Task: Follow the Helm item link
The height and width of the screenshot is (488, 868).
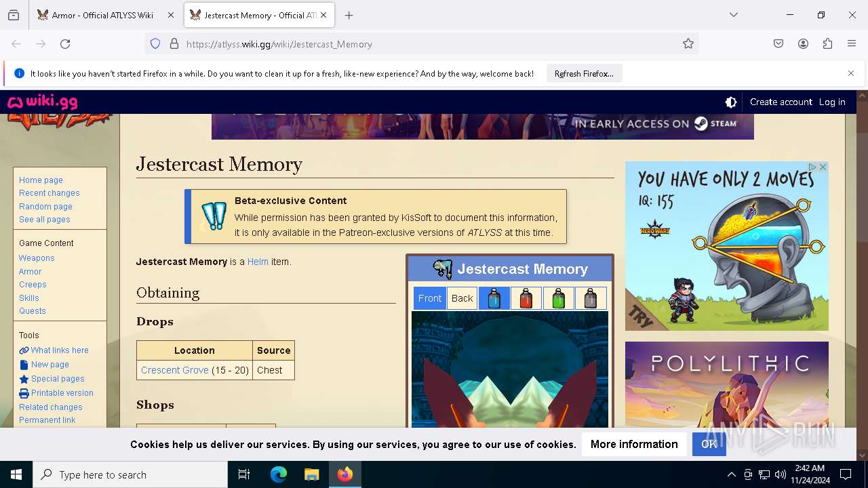Action: (x=258, y=262)
